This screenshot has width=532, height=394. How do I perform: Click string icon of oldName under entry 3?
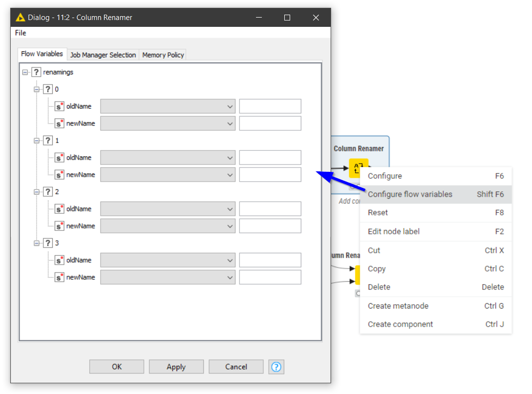(59, 260)
